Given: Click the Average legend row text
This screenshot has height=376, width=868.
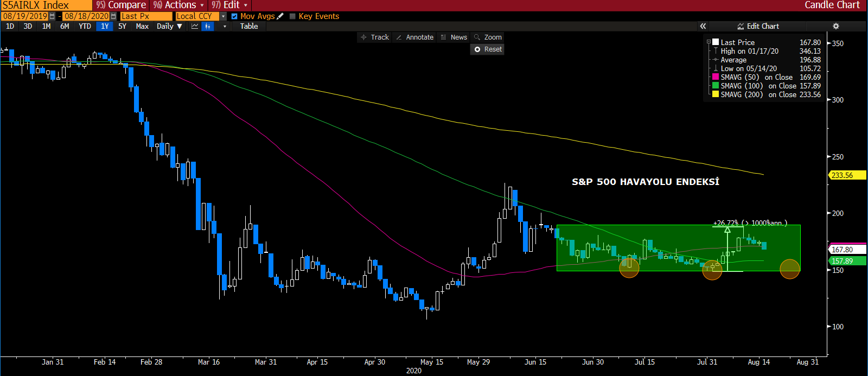Looking at the screenshot, I should pyautogui.click(x=733, y=60).
